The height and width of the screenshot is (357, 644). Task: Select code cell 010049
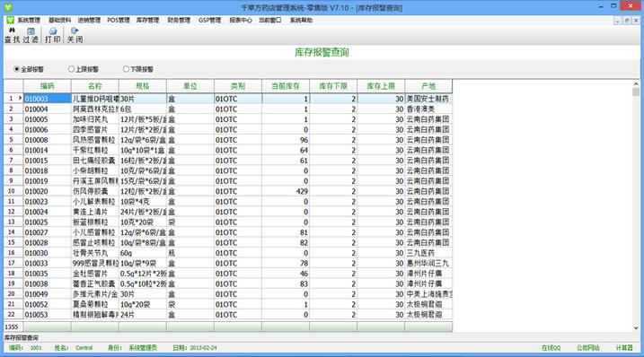click(x=48, y=294)
